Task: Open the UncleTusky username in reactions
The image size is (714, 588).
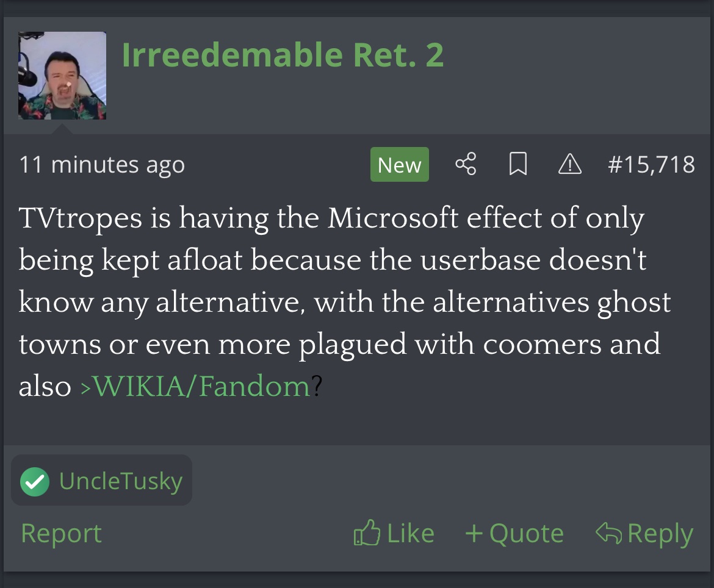Action: (x=121, y=481)
